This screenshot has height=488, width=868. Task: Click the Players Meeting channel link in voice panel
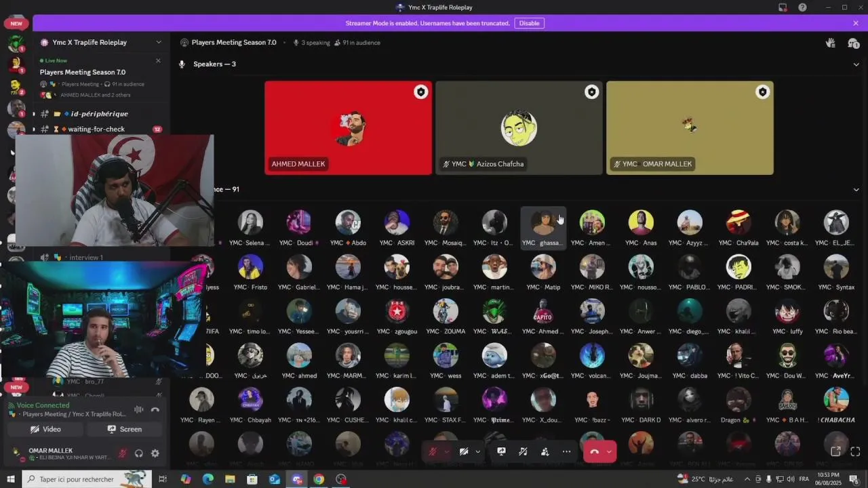[x=71, y=414]
